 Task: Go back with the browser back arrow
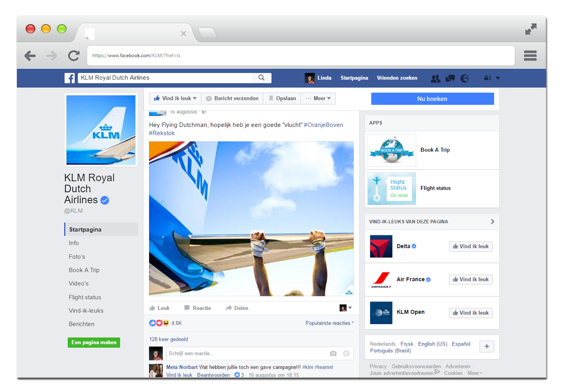(x=30, y=56)
